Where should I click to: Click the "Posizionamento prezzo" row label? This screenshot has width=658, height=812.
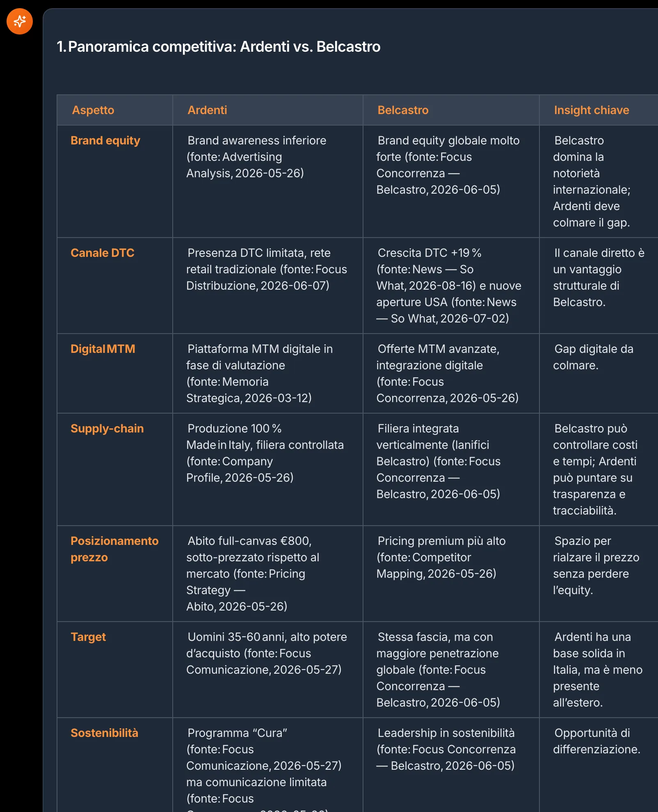[x=114, y=549]
